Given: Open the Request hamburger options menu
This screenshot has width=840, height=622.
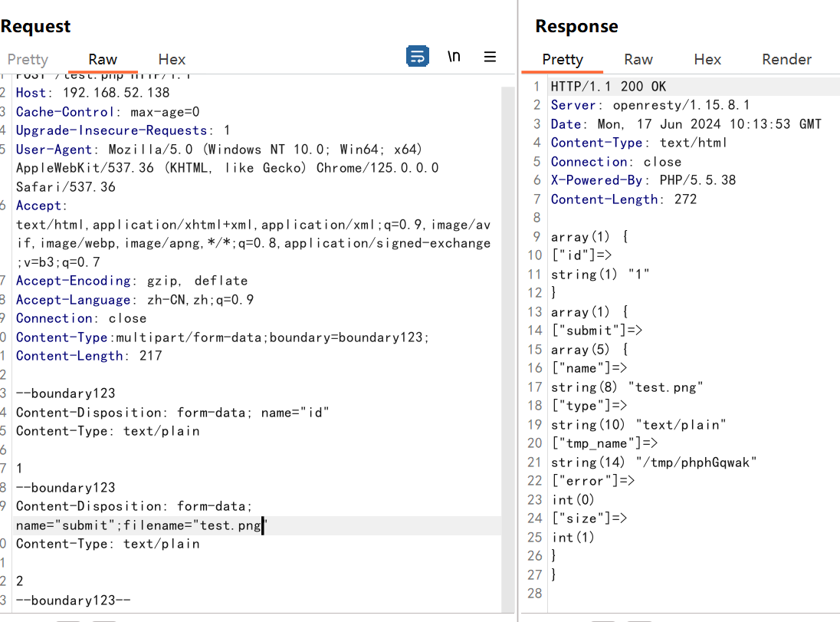Looking at the screenshot, I should pos(491,57).
